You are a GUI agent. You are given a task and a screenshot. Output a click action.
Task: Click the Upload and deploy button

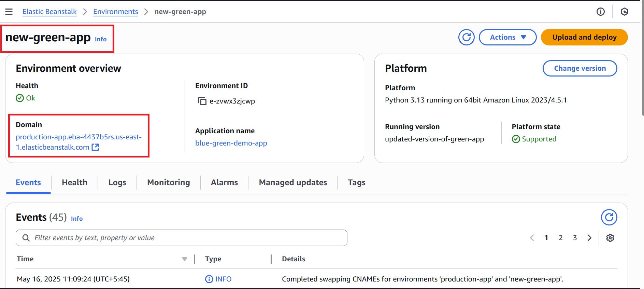tap(584, 37)
